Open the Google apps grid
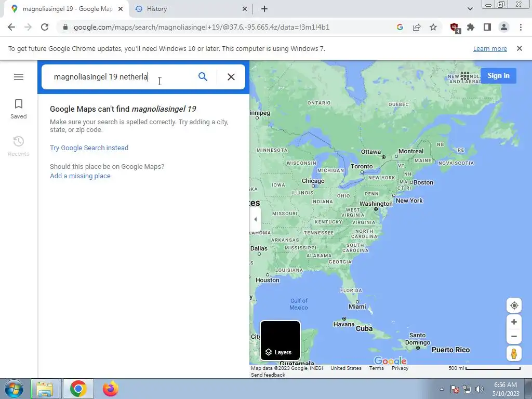532x399 pixels. point(465,76)
